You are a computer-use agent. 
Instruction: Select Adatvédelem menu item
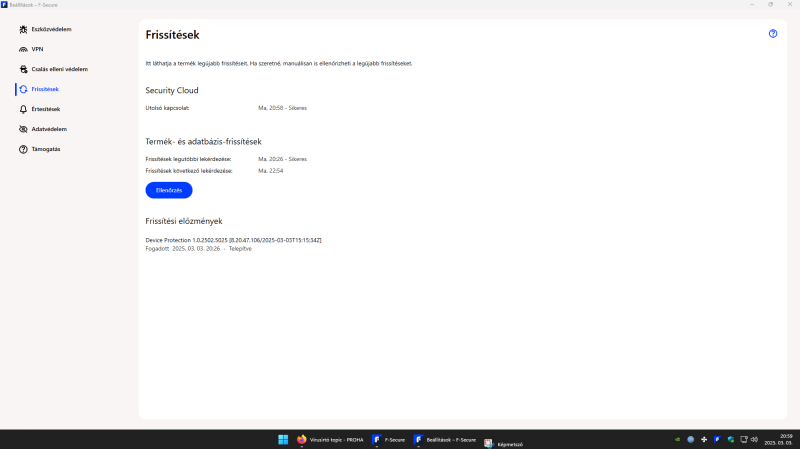click(x=49, y=129)
